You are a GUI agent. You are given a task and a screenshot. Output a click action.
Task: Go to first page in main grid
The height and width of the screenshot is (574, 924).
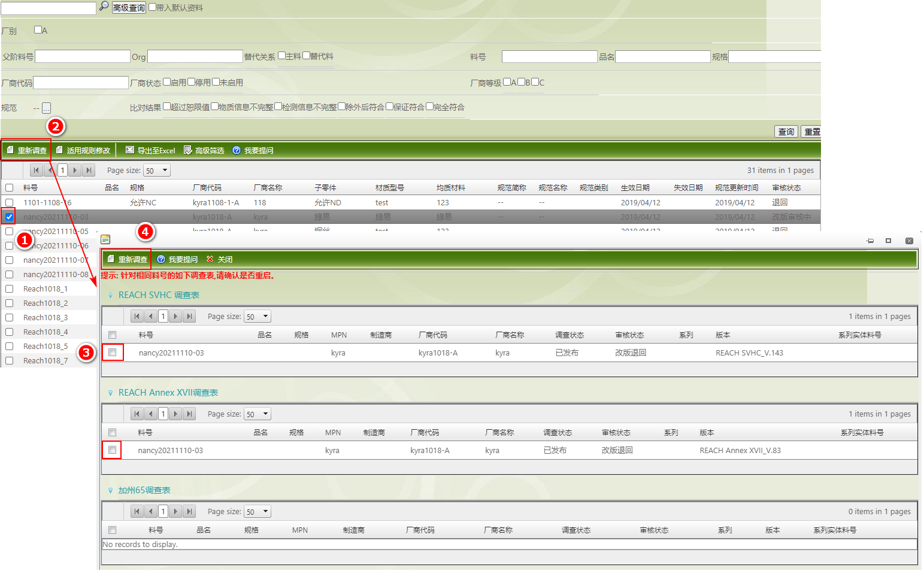point(36,171)
